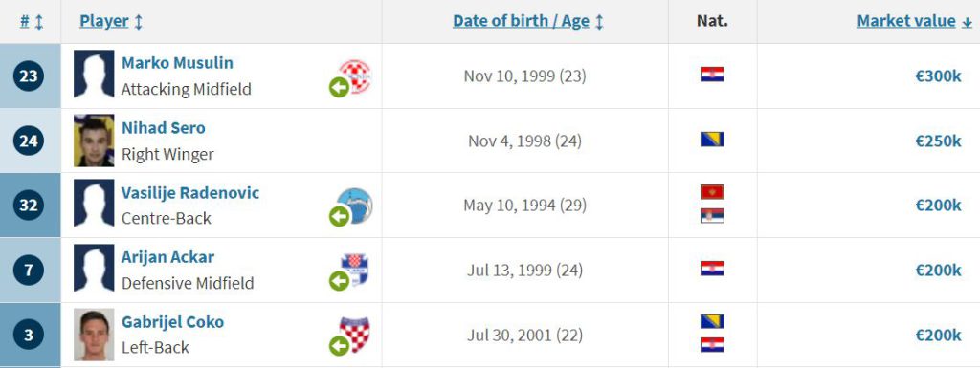The image size is (980, 368).
Task: Click Marko Musulin's €300k market value
Action: [938, 76]
